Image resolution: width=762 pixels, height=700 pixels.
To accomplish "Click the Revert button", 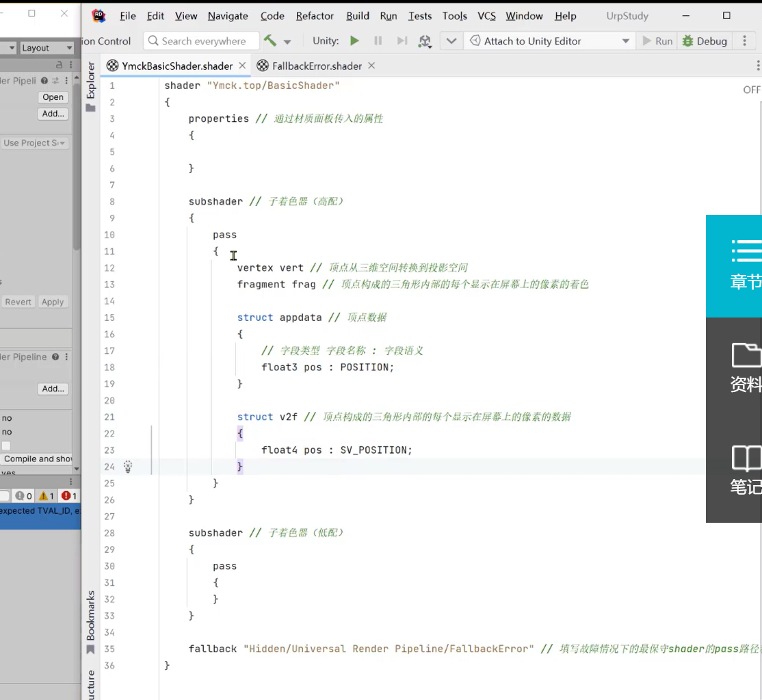I will coord(18,302).
